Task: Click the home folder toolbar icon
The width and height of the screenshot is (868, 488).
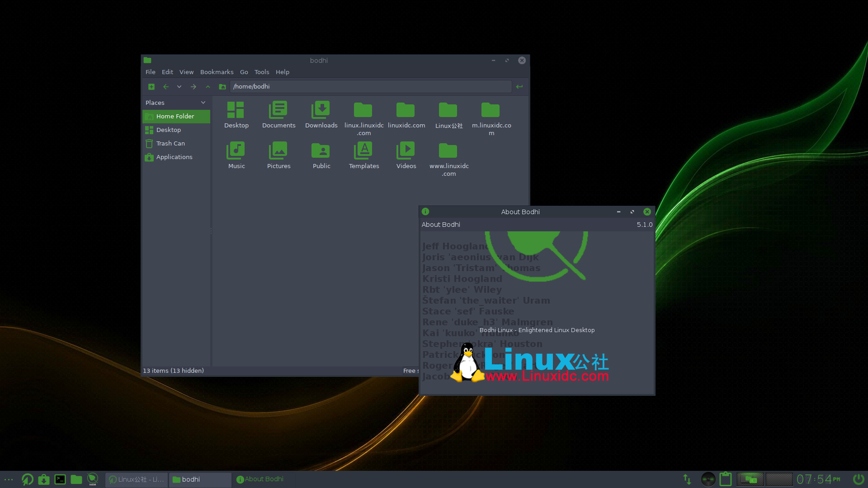Action: coord(222,87)
